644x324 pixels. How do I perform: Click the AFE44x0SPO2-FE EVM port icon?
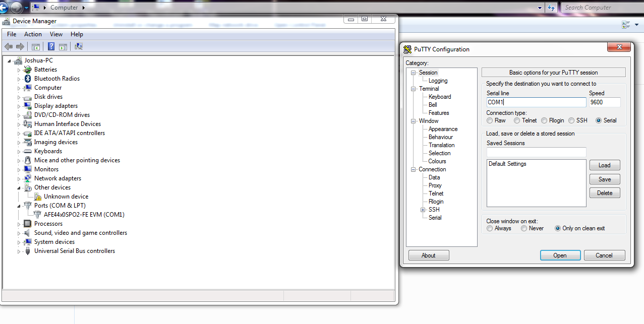[x=37, y=215]
